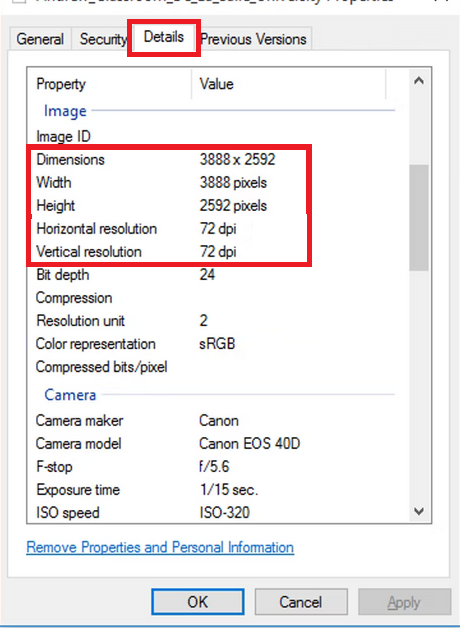Open Remove Properties and Personal Information link

click(160, 547)
